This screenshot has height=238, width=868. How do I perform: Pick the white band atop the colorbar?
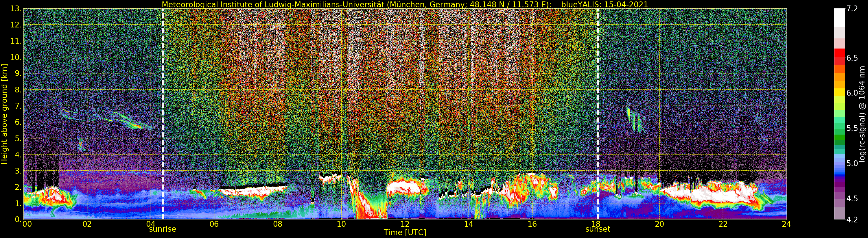(839, 18)
